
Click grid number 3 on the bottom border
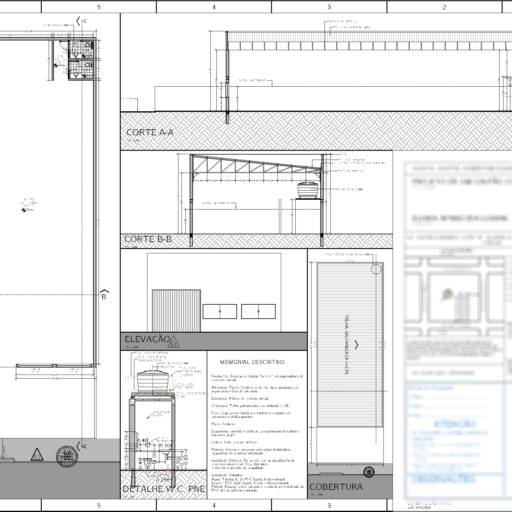pos(329,505)
